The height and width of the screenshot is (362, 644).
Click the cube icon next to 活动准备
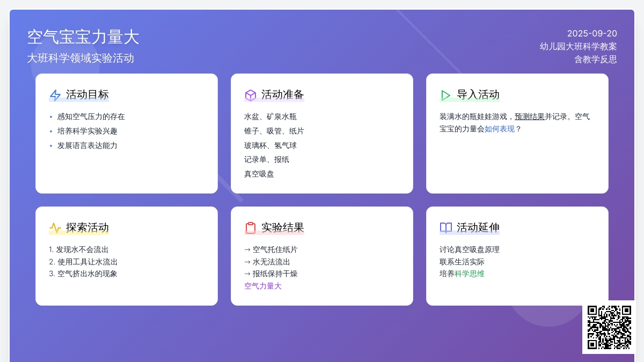point(250,95)
